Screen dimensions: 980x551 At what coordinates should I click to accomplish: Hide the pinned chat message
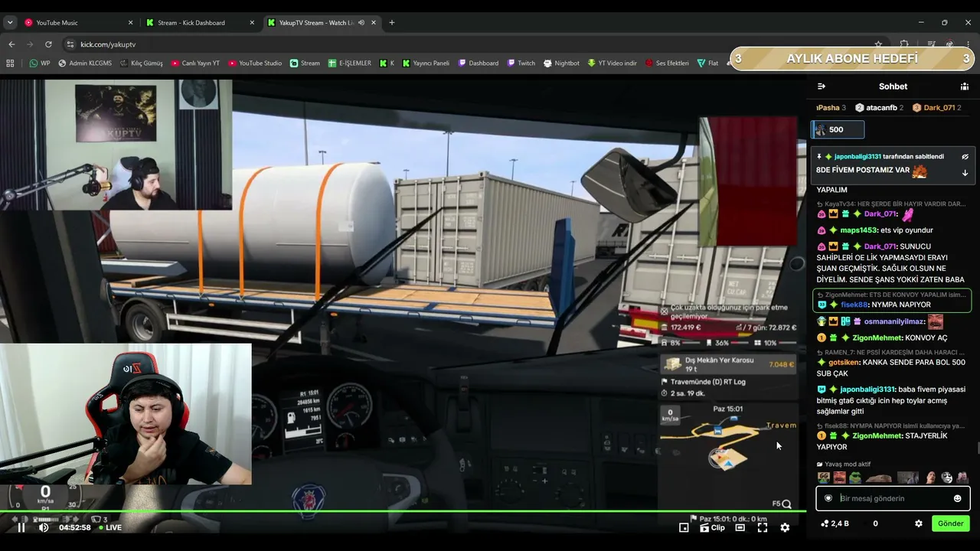(x=965, y=156)
